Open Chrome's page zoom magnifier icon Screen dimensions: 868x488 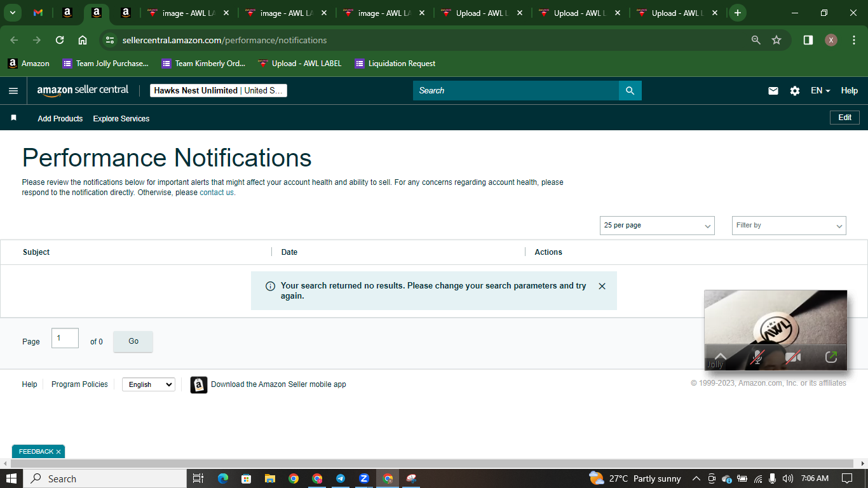[756, 40]
